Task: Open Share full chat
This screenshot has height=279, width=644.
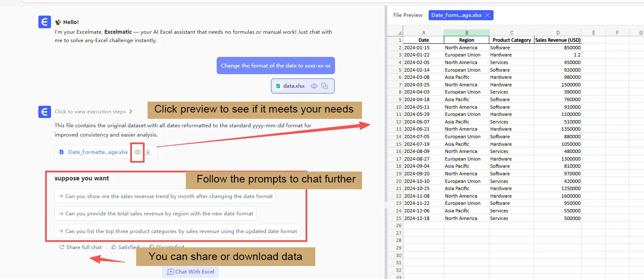Action: [x=81, y=247]
